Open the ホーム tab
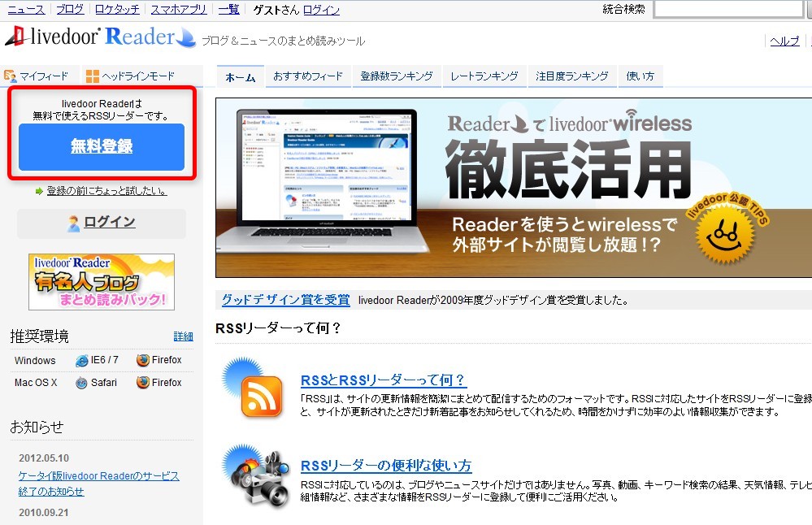This screenshot has width=812, height=525. tap(241, 76)
